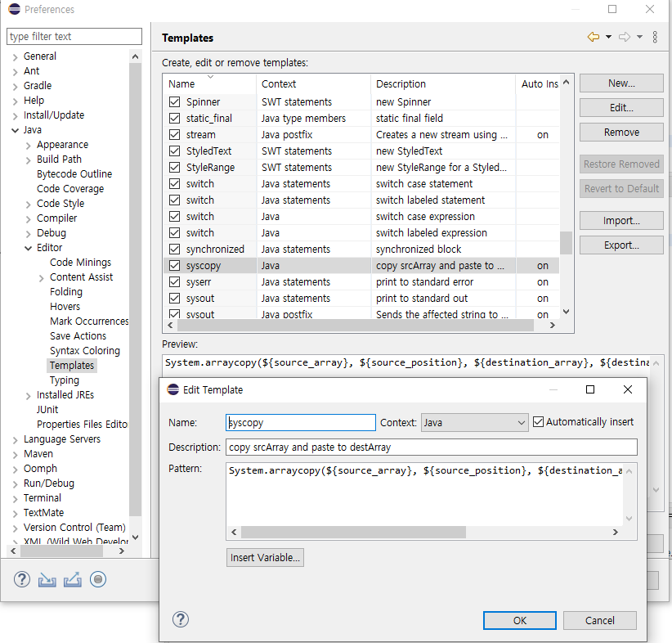Click the Remove template button

click(x=621, y=132)
